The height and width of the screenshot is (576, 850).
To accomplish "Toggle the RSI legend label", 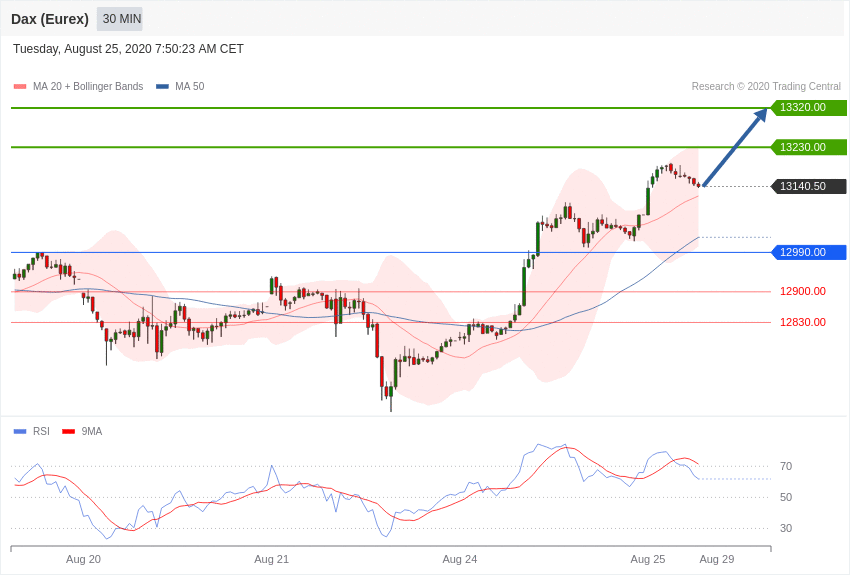I will click(41, 432).
